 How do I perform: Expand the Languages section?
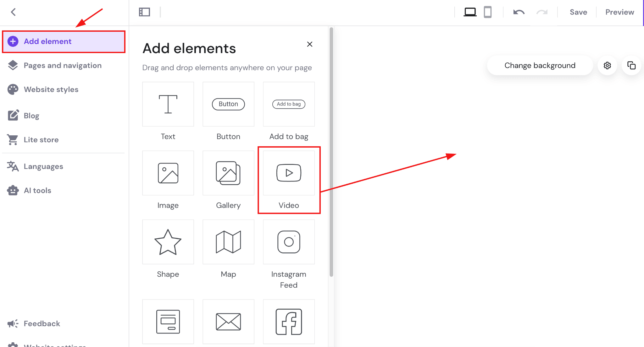[43, 166]
